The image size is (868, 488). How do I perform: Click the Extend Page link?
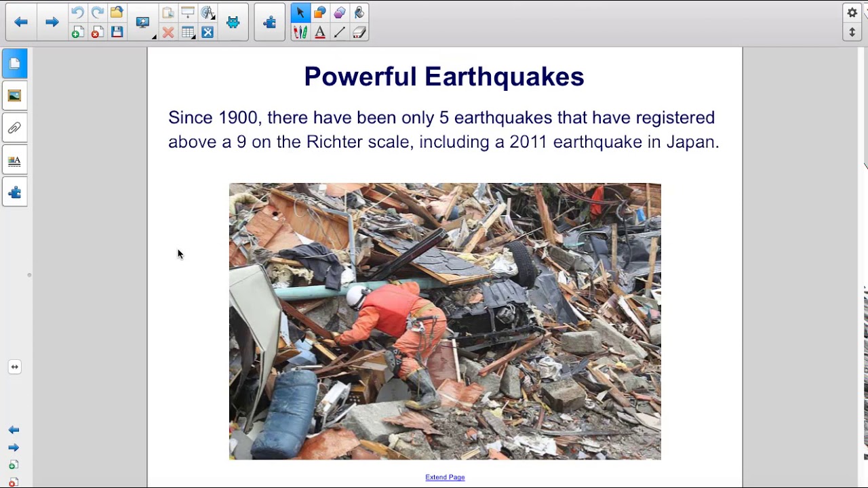click(445, 477)
